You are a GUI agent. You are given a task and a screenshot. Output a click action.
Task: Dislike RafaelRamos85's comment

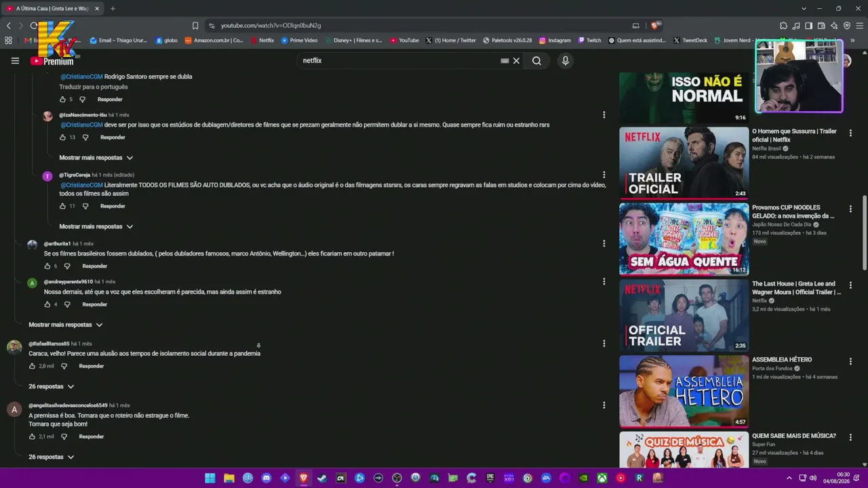coord(64,366)
